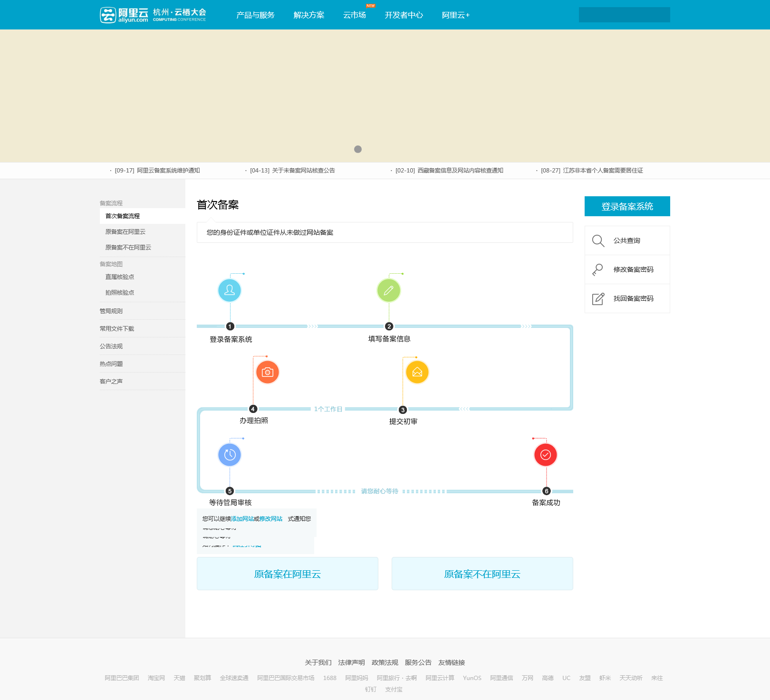Click the key icon beside 修改备案密码
Screen dimensions: 770x700
coord(598,270)
